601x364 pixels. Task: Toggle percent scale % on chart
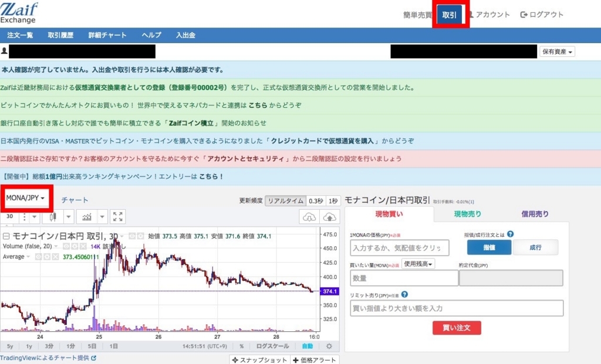point(241,346)
